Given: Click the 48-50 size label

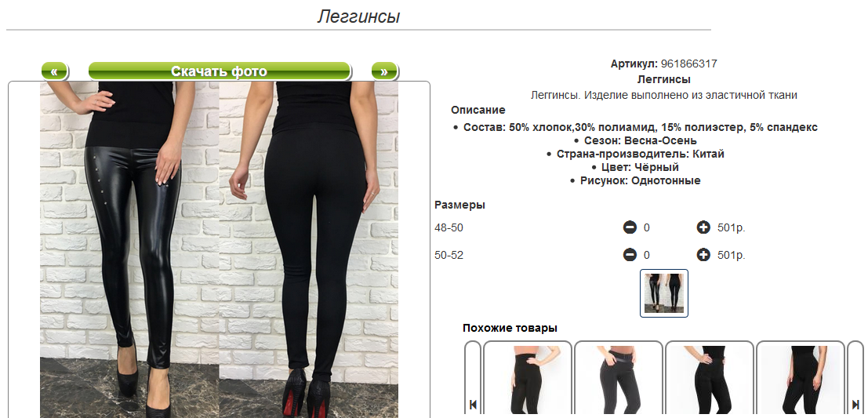Looking at the screenshot, I should [449, 227].
